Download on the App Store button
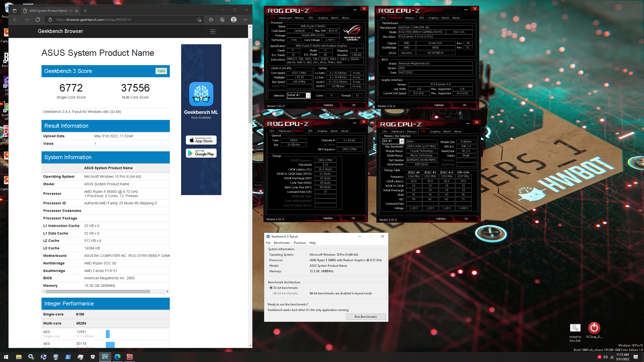 click(201, 140)
